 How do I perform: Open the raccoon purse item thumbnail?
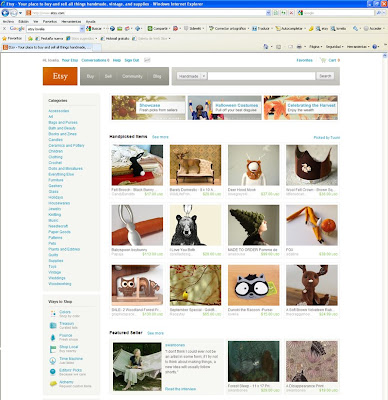pyautogui.click(x=254, y=285)
